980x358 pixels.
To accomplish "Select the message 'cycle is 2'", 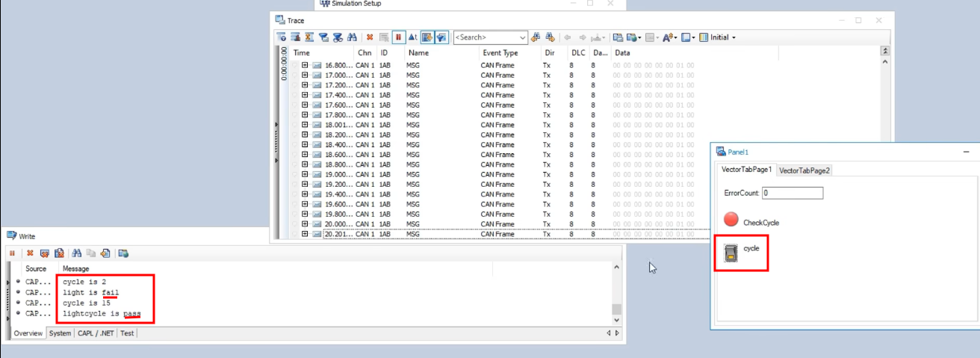I will point(84,282).
